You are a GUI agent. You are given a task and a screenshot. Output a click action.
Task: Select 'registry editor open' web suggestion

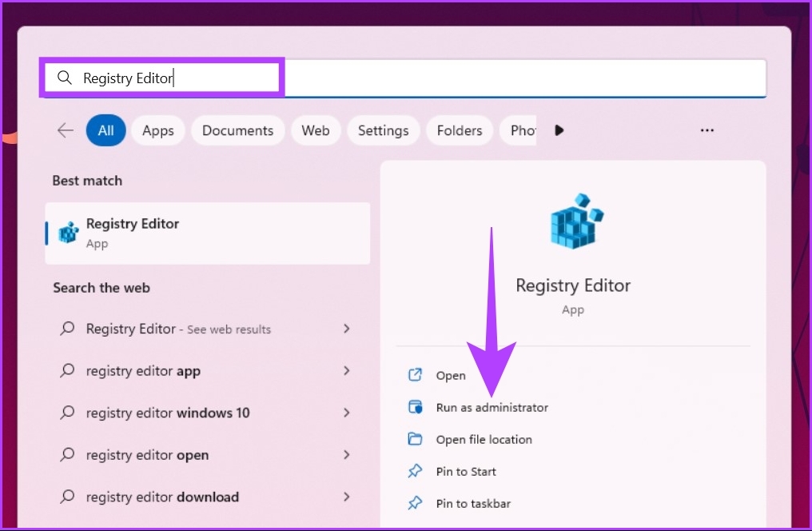[206, 454]
